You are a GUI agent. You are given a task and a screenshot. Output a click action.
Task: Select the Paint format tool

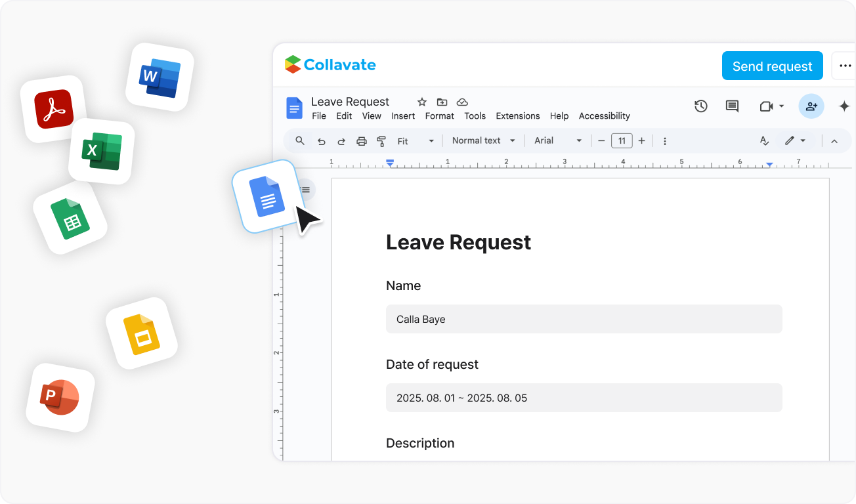coord(381,141)
